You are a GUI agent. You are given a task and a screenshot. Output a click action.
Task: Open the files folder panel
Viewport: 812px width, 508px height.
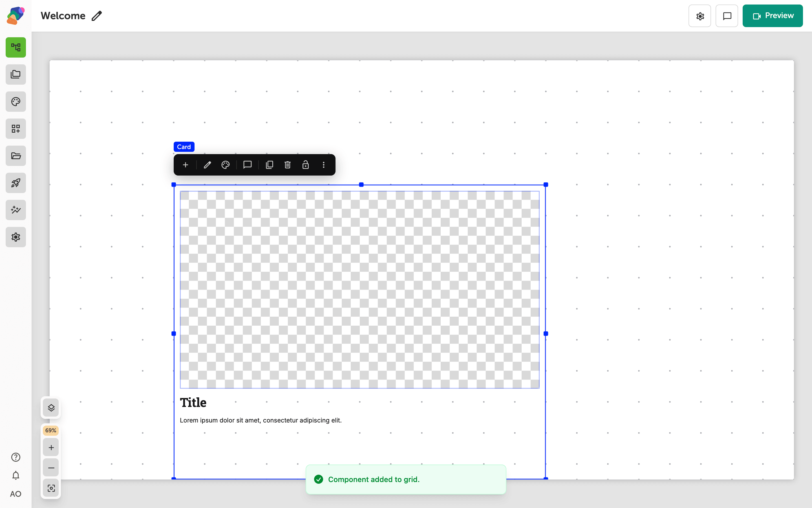16,156
